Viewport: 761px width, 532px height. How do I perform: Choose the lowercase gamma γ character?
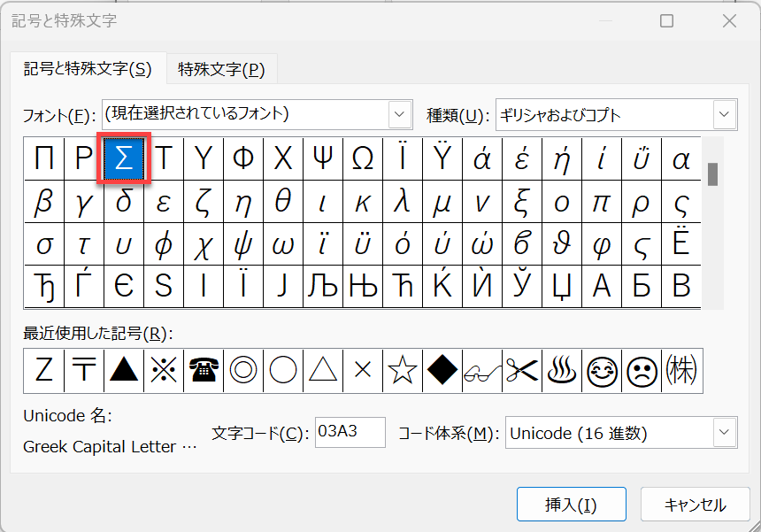tap(84, 202)
